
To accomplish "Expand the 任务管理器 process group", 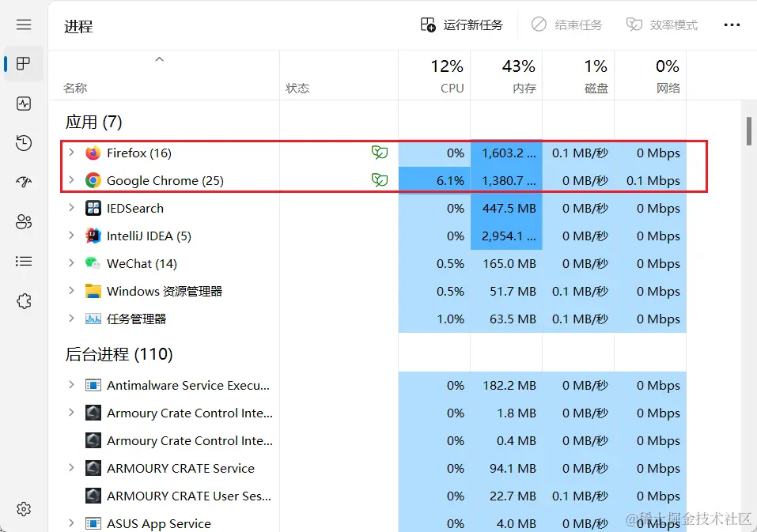I will click(71, 319).
